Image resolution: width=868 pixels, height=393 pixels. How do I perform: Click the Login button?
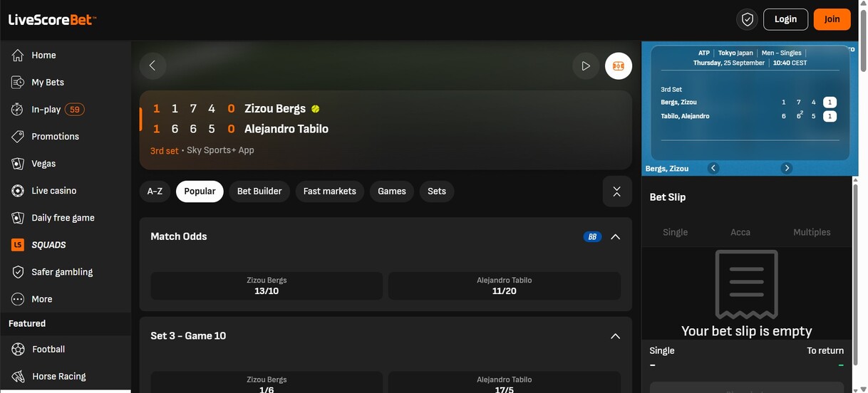[785, 19]
